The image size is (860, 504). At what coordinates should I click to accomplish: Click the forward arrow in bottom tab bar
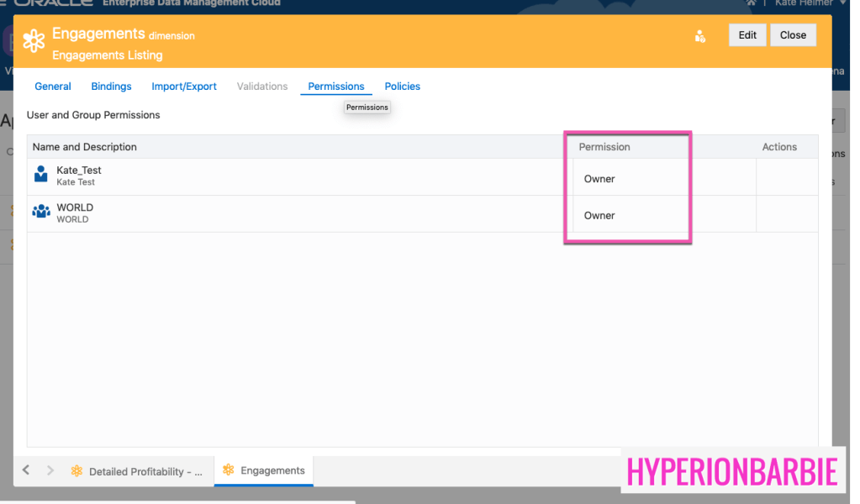coord(50,470)
